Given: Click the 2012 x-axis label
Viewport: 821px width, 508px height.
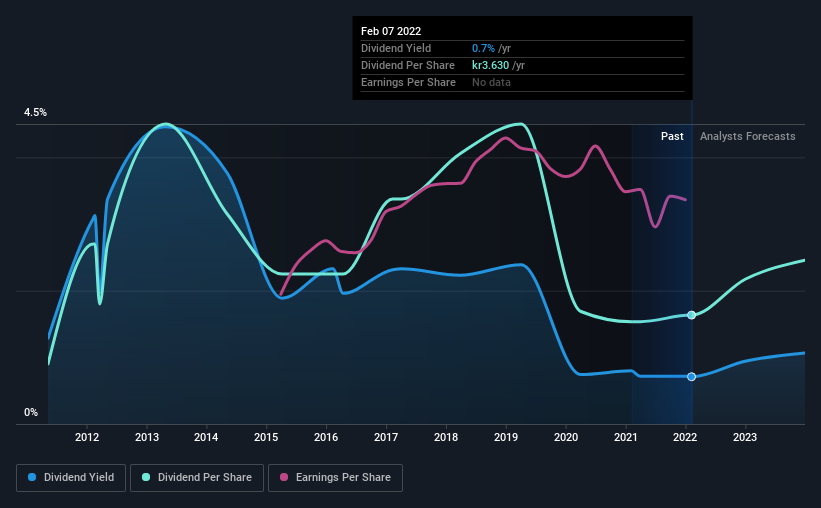Looking at the screenshot, I should click(87, 437).
